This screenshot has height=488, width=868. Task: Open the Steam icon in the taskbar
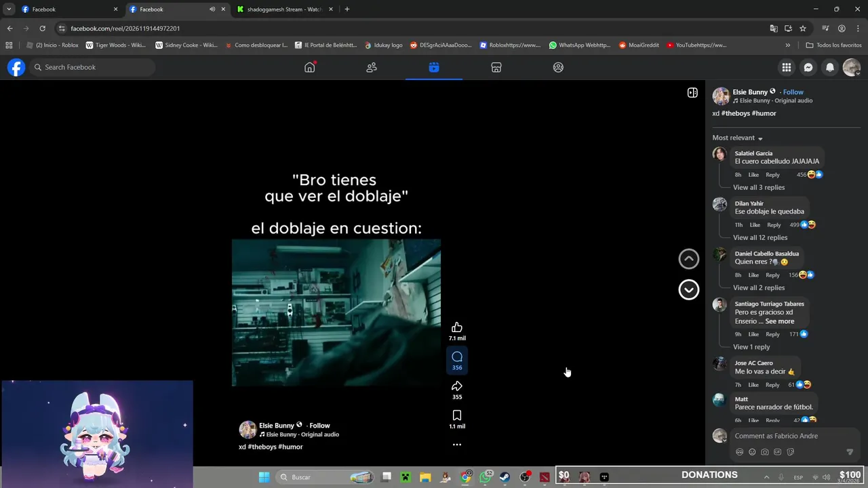tap(505, 477)
